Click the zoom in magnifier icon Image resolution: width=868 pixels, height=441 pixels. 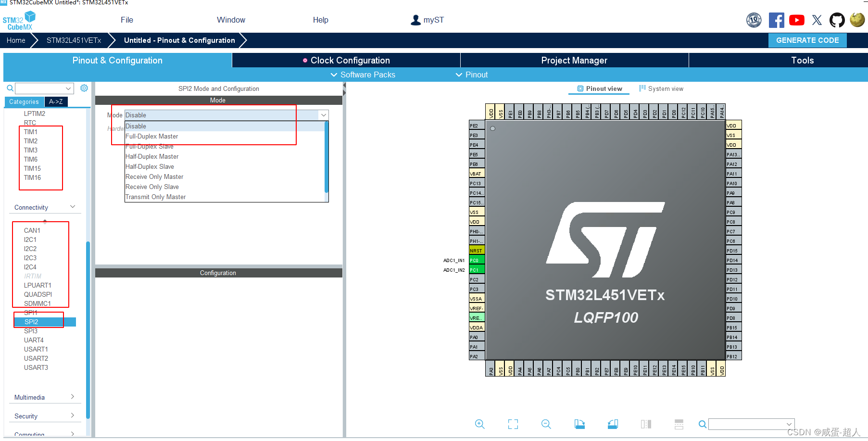point(479,424)
